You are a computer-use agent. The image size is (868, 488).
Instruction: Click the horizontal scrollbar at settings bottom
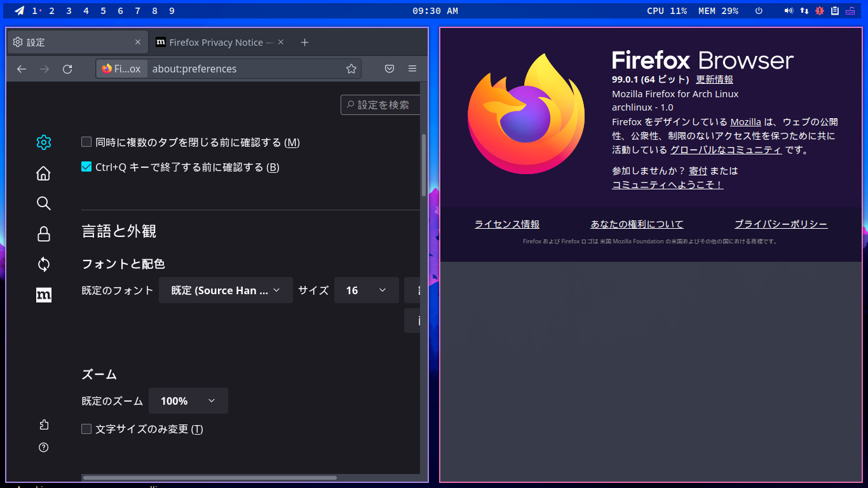pos(210,478)
